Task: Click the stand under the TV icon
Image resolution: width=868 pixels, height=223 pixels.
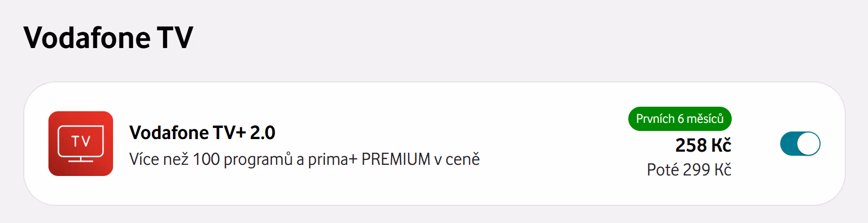Action: [81, 160]
